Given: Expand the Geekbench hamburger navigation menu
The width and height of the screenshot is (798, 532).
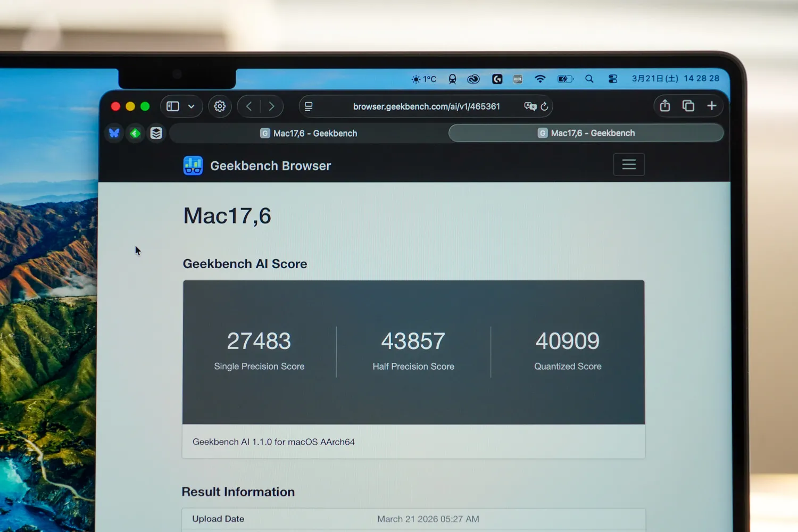Looking at the screenshot, I should click(629, 164).
